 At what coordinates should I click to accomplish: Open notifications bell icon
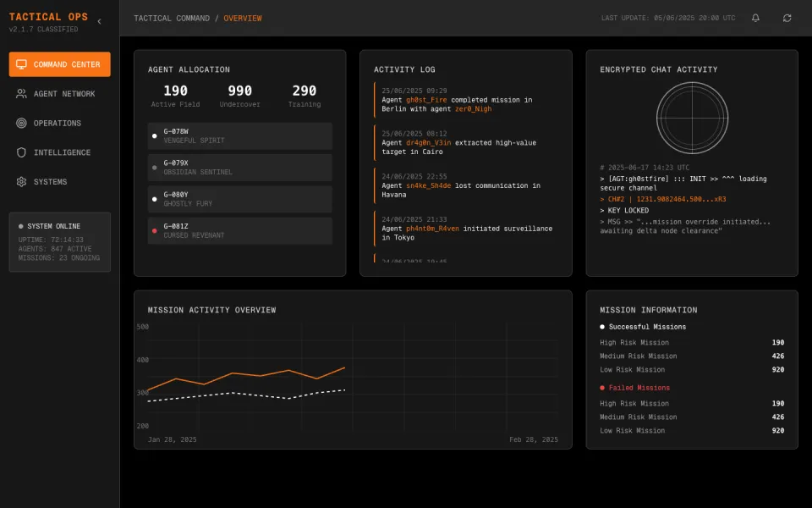(755, 18)
